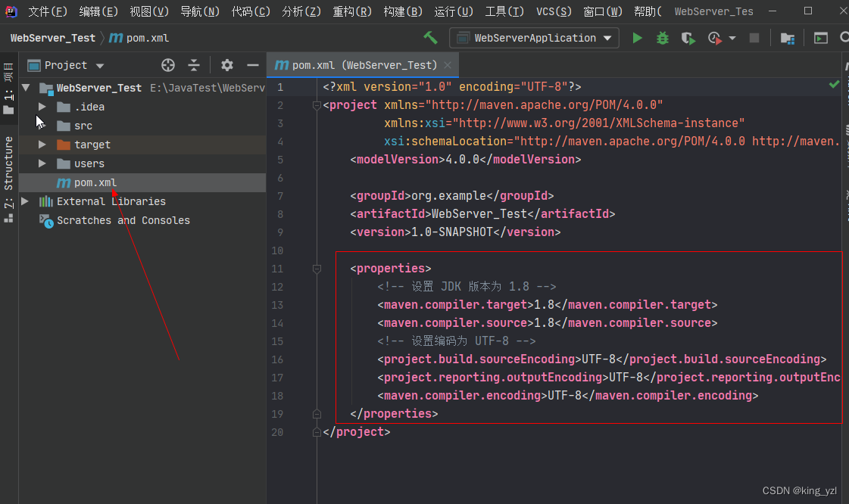This screenshot has width=849, height=504.
Task: Click the maven.compiler.target 1.8 line
Action: [x=548, y=305]
